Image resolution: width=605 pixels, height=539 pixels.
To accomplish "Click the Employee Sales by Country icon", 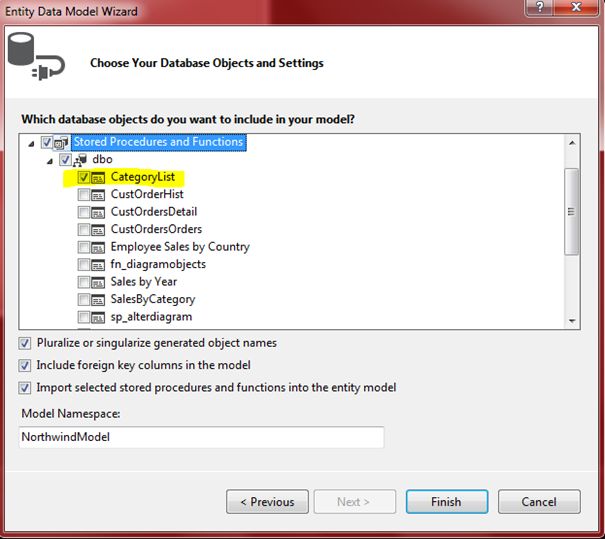I will click(x=98, y=247).
